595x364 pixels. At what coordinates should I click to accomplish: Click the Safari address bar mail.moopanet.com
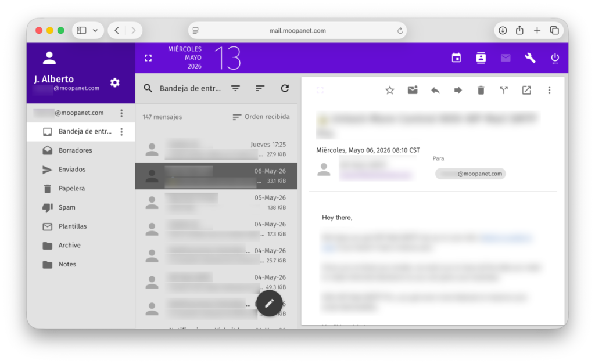click(297, 30)
